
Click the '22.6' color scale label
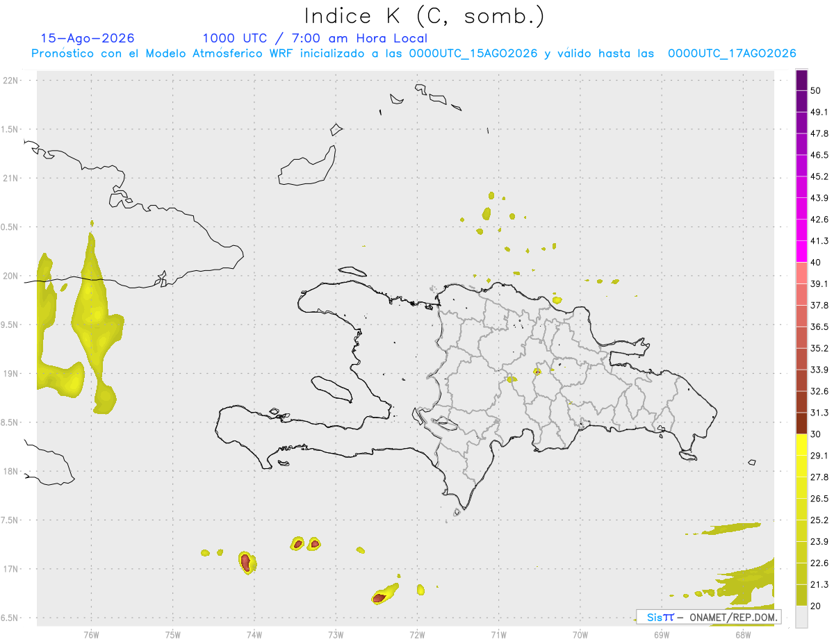(x=819, y=563)
